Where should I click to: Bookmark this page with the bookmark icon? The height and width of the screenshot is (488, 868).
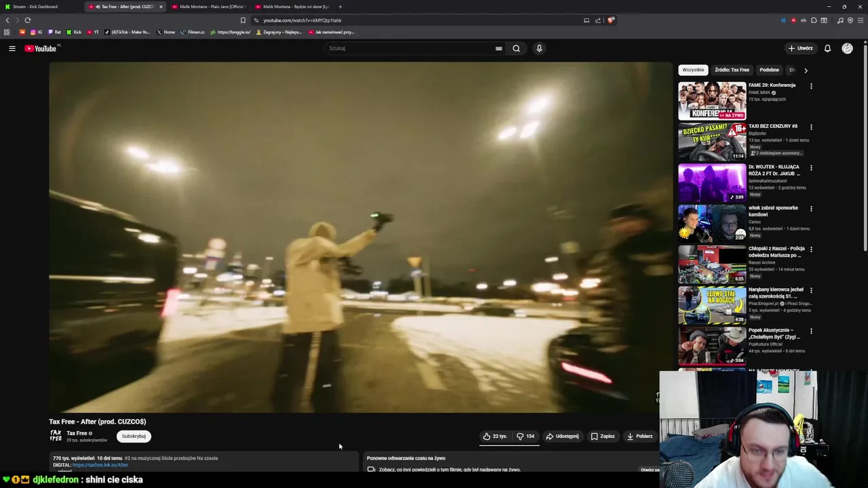(243, 20)
